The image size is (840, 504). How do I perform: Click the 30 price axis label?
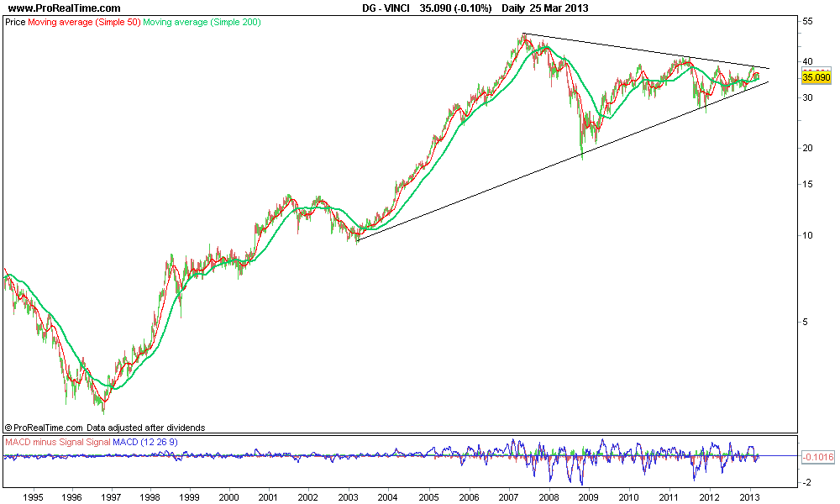coord(807,97)
